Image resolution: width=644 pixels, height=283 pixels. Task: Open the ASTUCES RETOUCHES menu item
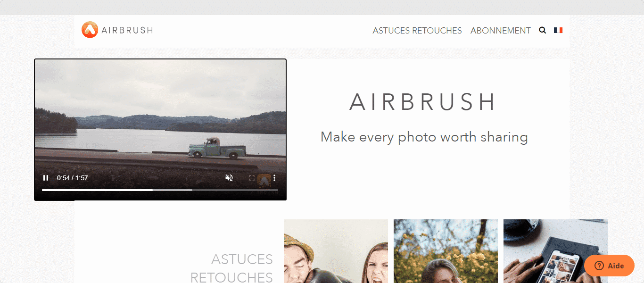pyautogui.click(x=417, y=31)
